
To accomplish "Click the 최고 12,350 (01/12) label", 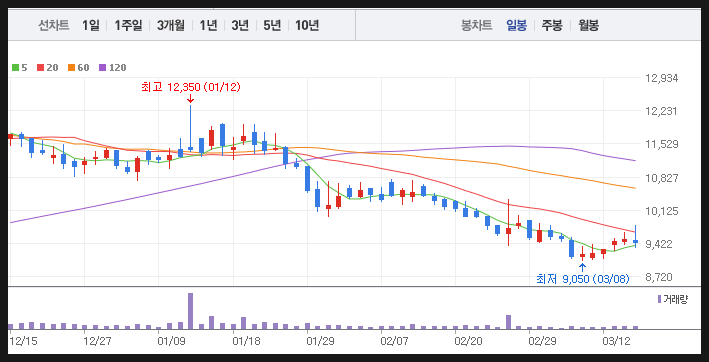I will (191, 87).
